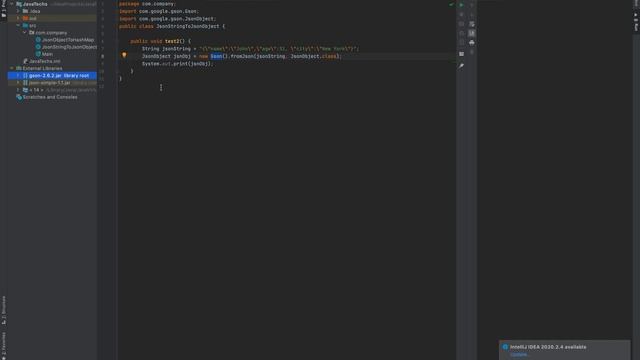Click the String jsonString declaration line
The image size is (640, 360).
tap(251, 49)
